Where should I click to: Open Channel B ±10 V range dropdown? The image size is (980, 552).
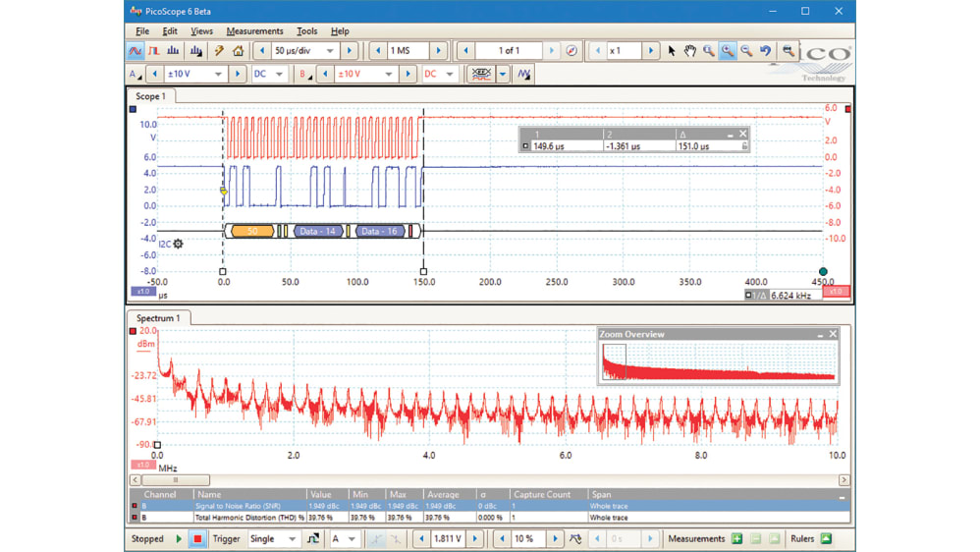tap(389, 75)
